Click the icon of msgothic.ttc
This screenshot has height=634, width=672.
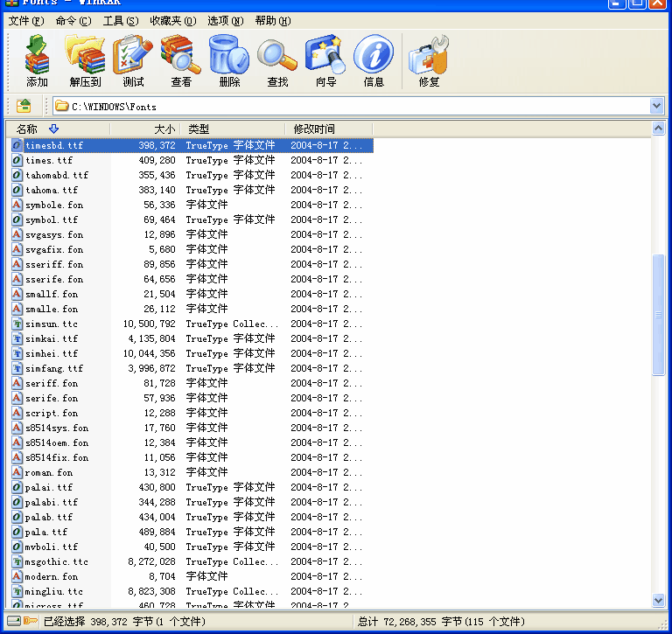(17, 561)
